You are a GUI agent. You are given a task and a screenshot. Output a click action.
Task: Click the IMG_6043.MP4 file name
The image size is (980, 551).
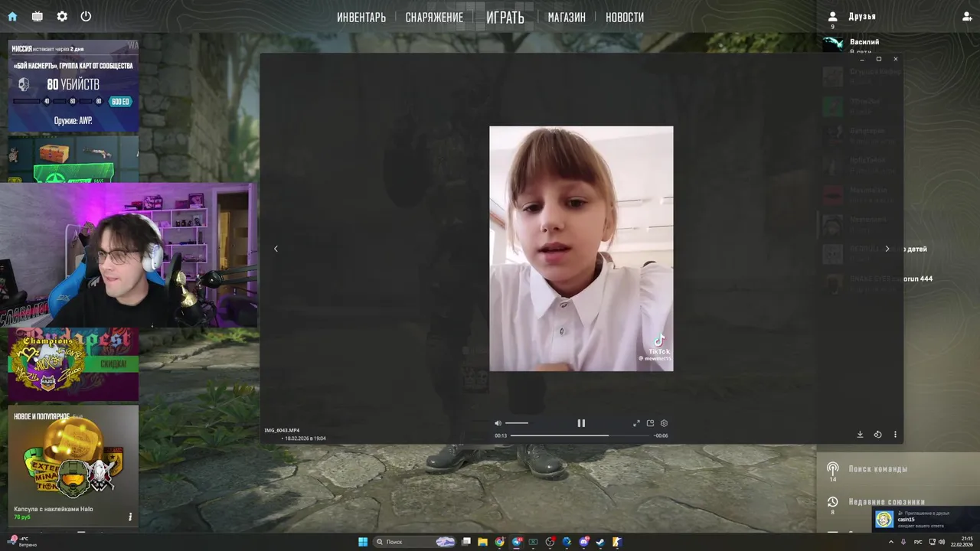coord(282,430)
